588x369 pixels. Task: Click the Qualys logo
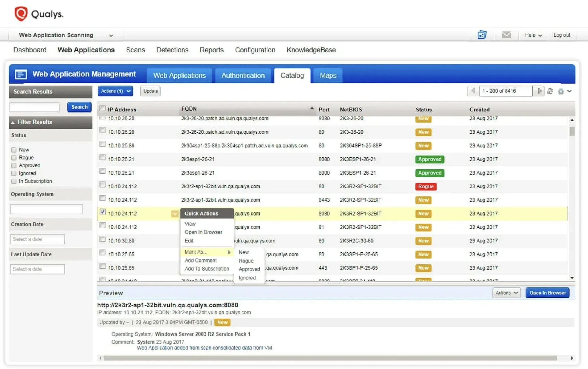(38, 13)
